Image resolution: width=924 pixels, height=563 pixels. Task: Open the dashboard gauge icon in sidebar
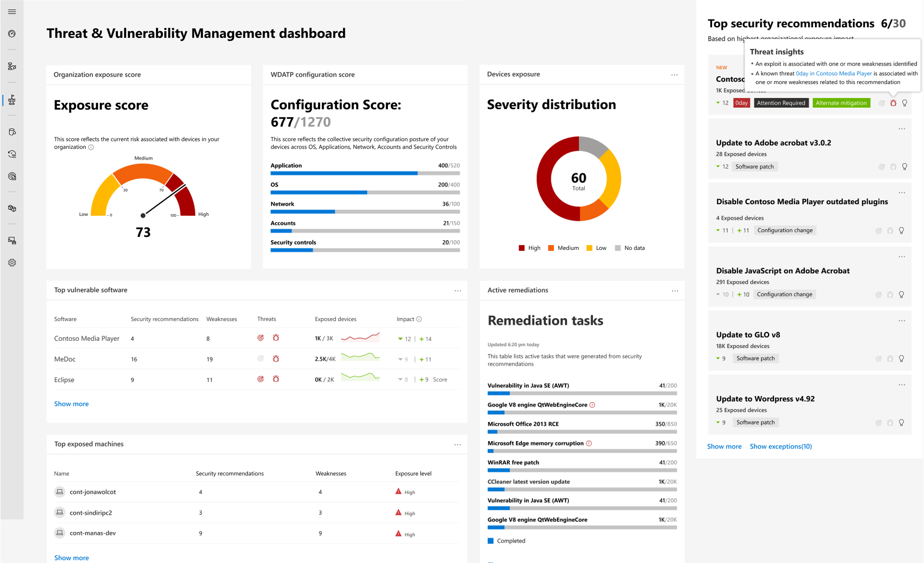[12, 34]
